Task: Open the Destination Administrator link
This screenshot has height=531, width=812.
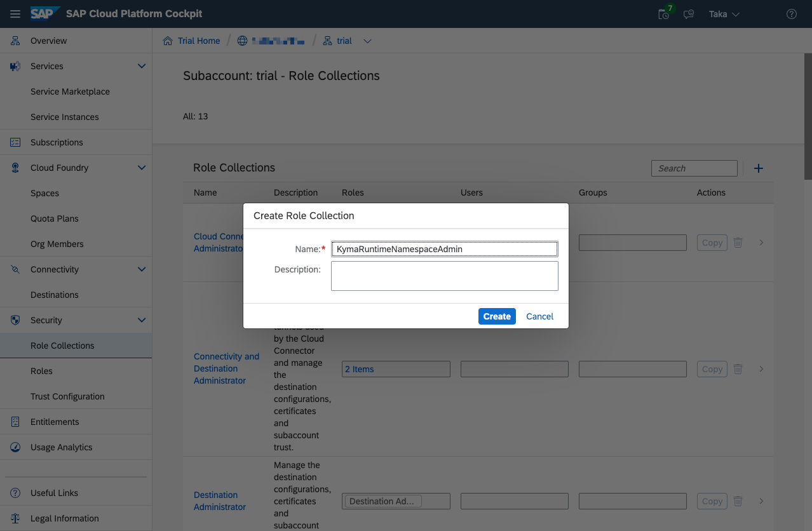Action: point(220,501)
